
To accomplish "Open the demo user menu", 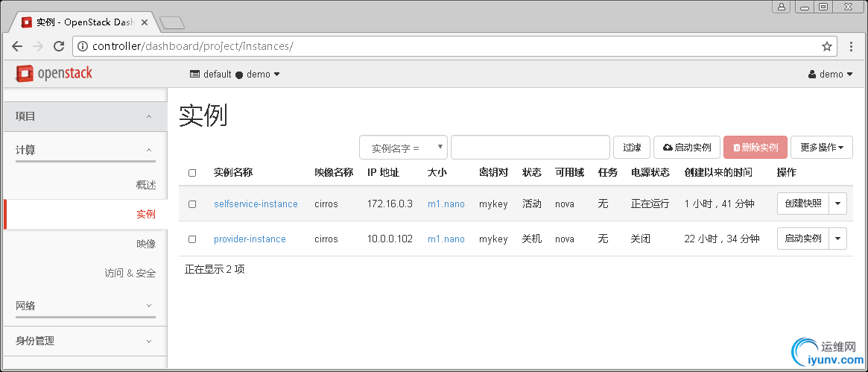I will click(x=830, y=75).
